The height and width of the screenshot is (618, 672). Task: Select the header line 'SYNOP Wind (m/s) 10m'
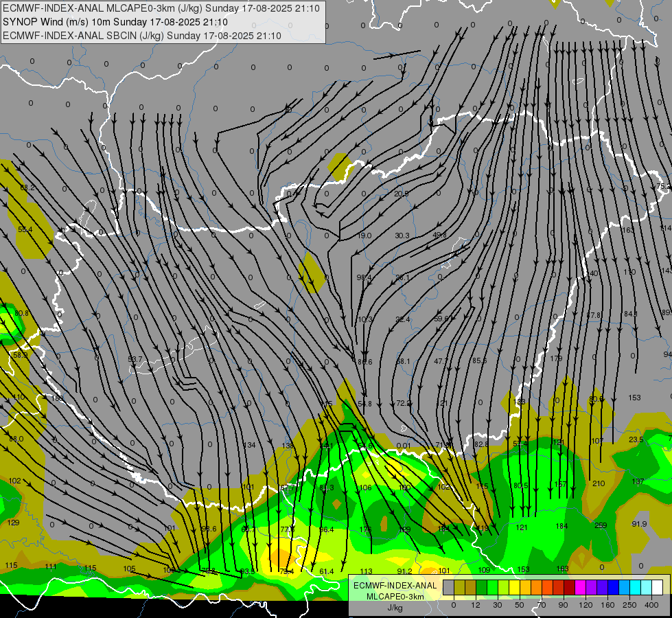tap(56, 22)
